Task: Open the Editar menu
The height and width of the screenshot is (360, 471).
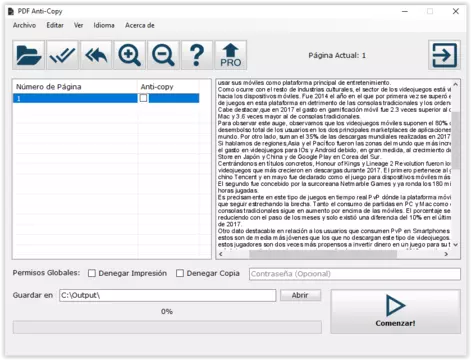Action: 55,25
